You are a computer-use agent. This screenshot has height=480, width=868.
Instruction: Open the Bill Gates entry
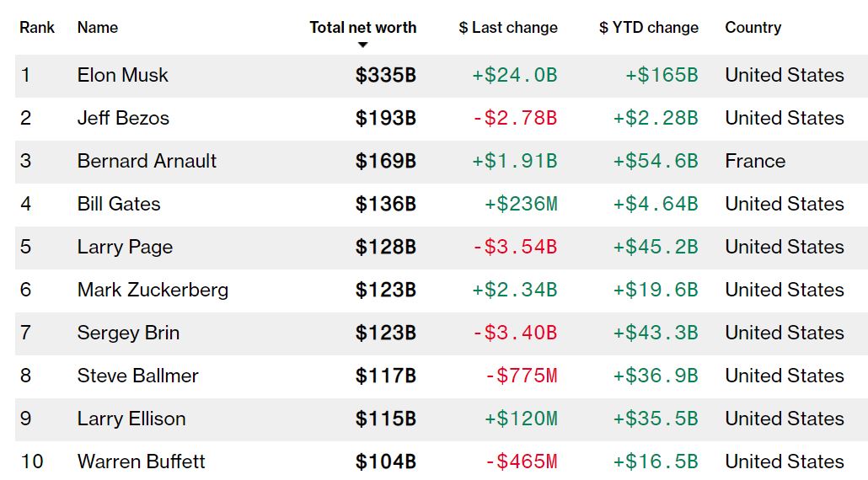119,204
